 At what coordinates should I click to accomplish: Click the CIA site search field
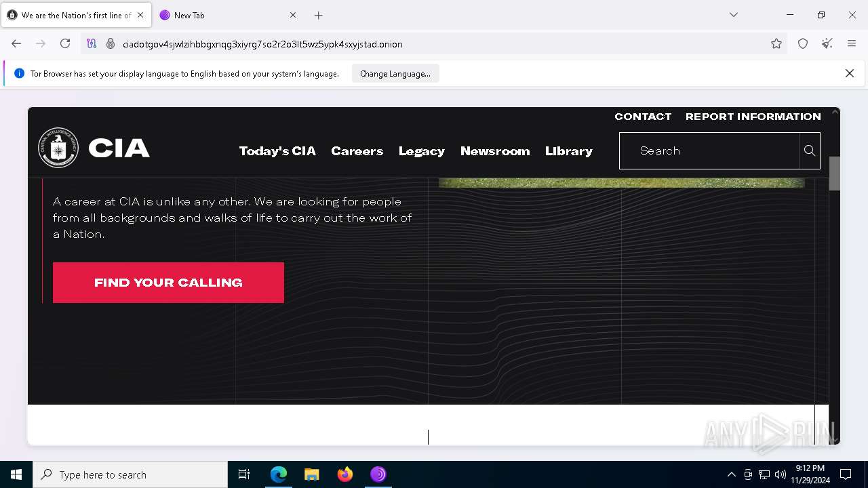[x=709, y=150]
